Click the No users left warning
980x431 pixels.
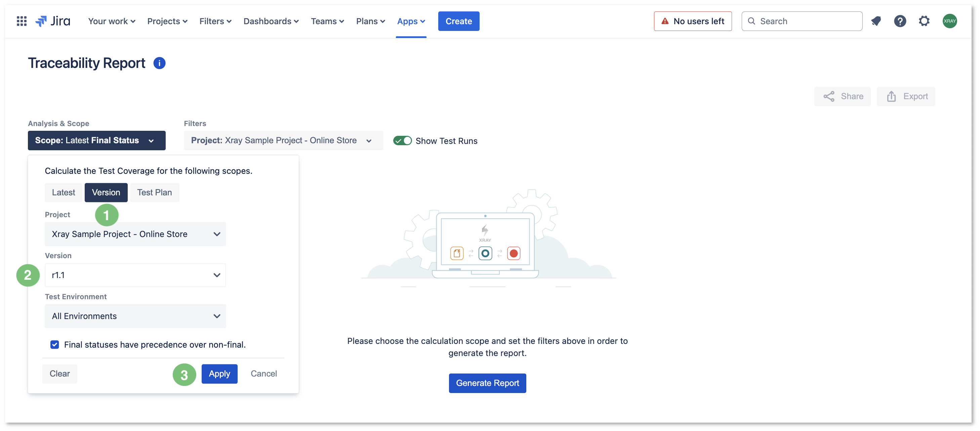(693, 21)
